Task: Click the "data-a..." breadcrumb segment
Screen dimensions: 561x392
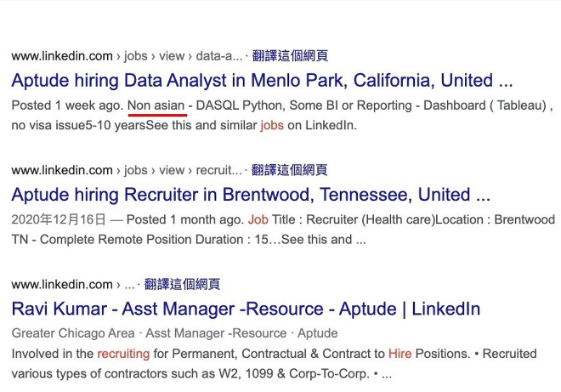Action: 218,56
